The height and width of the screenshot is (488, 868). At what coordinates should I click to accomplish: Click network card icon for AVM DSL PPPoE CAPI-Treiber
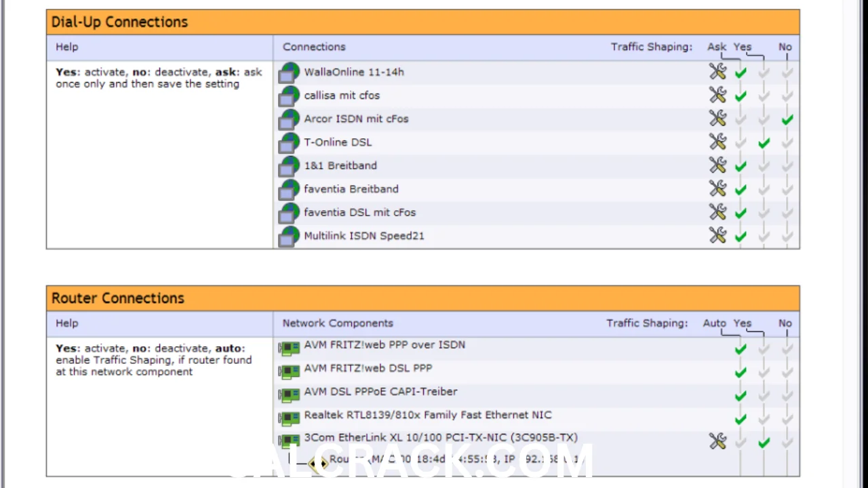point(289,394)
